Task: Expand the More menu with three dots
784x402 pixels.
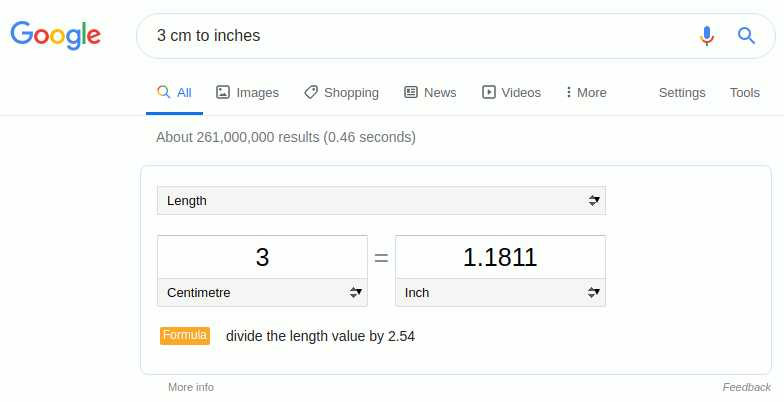Action: point(586,92)
